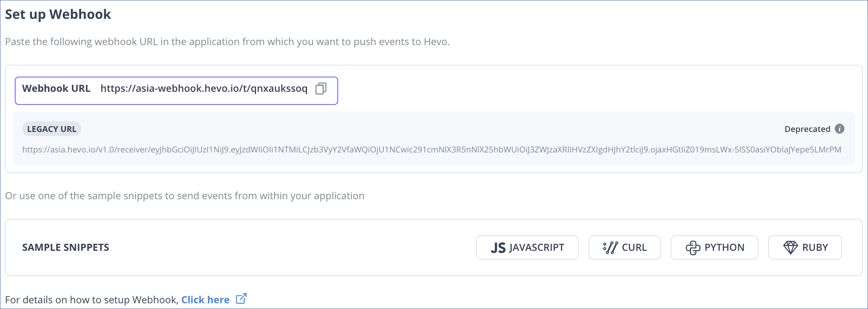Screen dimensions: 868x309
Task: Open the JavaScript sample snippet
Action: [527, 248]
